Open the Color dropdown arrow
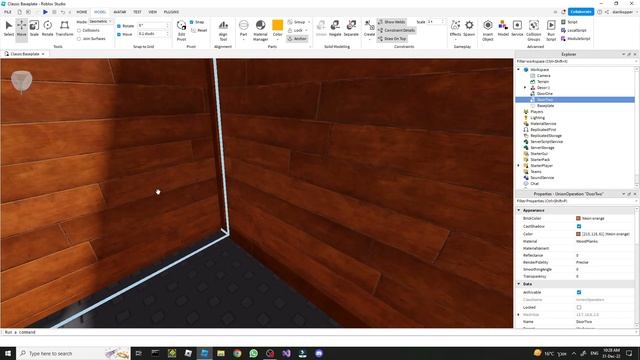 coord(278,39)
